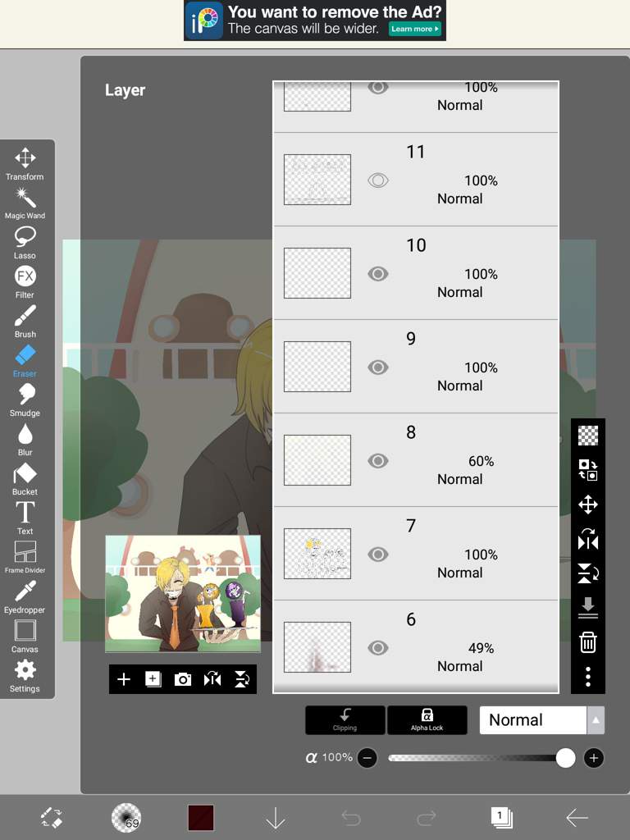630x840 pixels.
Task: Open the FX Filter tool
Action: 25,282
